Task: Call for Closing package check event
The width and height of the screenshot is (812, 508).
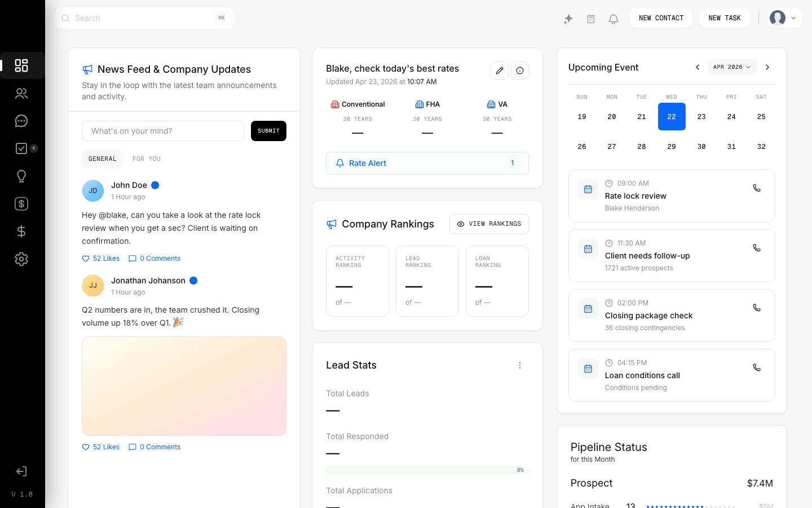Action: tap(757, 308)
